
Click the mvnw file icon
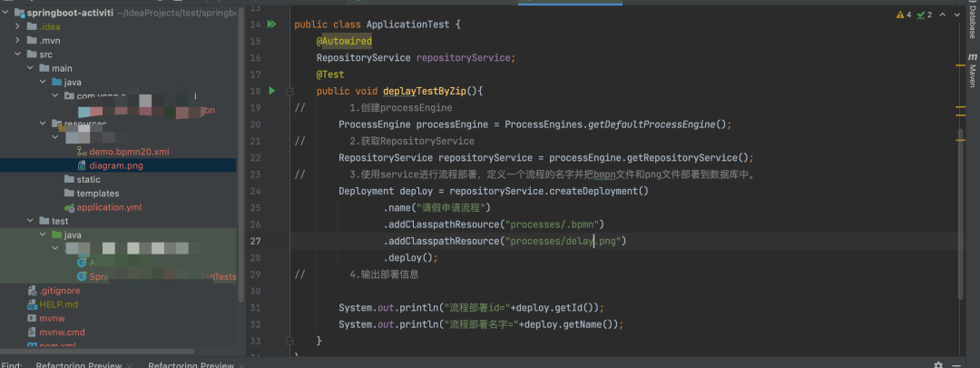point(32,319)
